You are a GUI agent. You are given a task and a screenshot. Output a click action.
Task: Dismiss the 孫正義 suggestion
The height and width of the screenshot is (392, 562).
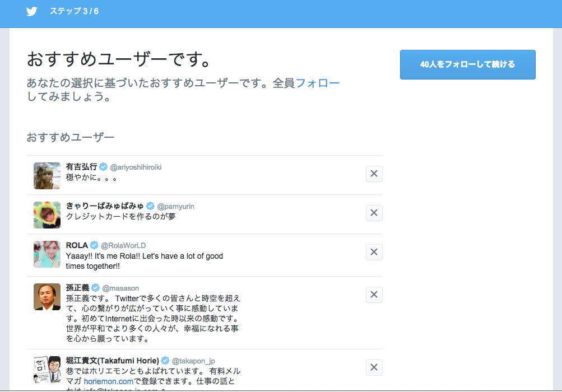[x=374, y=295]
